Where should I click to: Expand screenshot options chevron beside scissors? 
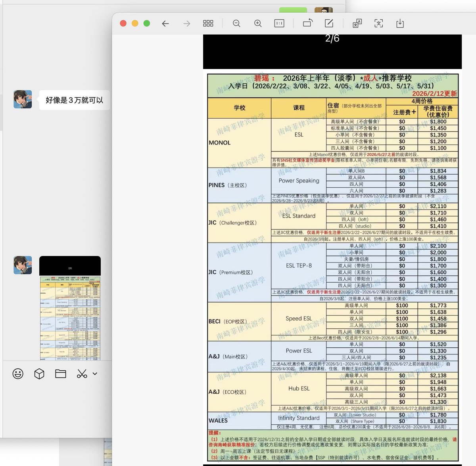point(95,374)
